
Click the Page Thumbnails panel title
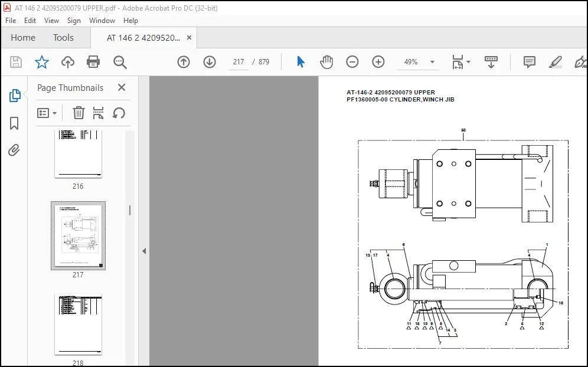(70, 88)
